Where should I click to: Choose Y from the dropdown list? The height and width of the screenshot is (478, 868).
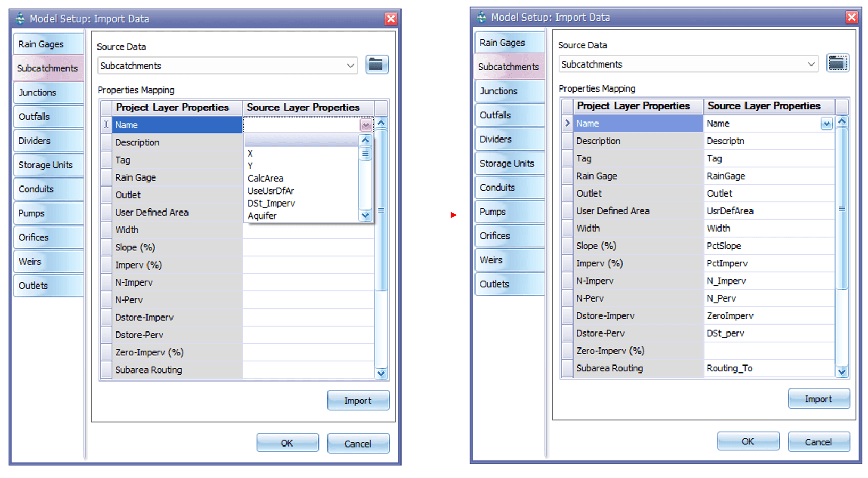point(302,166)
